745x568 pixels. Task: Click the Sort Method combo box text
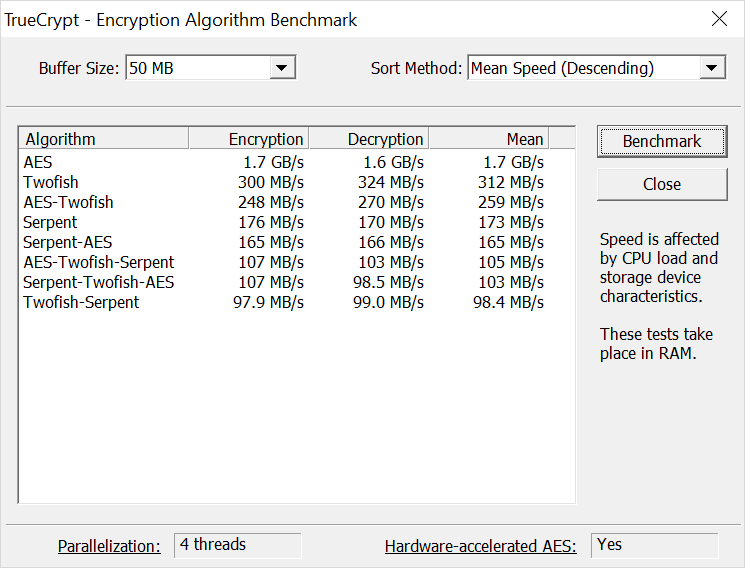tap(580, 68)
